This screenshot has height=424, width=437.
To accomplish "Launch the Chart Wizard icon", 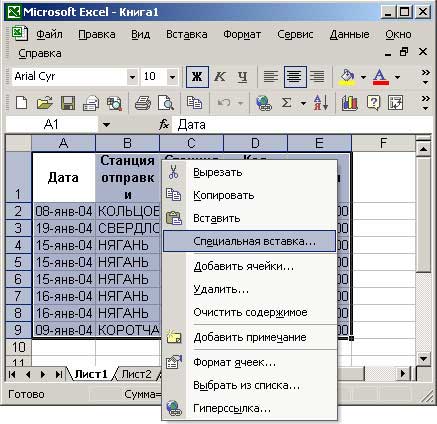I will [349, 103].
